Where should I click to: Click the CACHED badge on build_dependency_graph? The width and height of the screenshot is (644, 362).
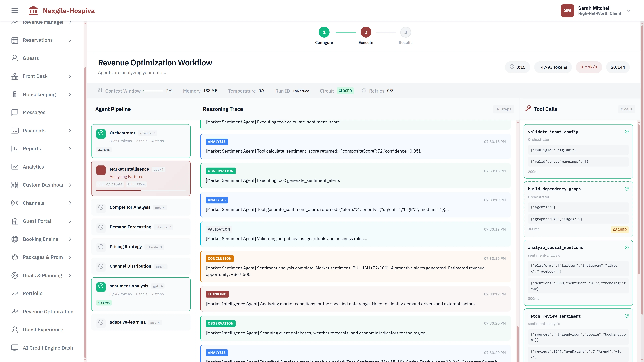click(x=620, y=230)
